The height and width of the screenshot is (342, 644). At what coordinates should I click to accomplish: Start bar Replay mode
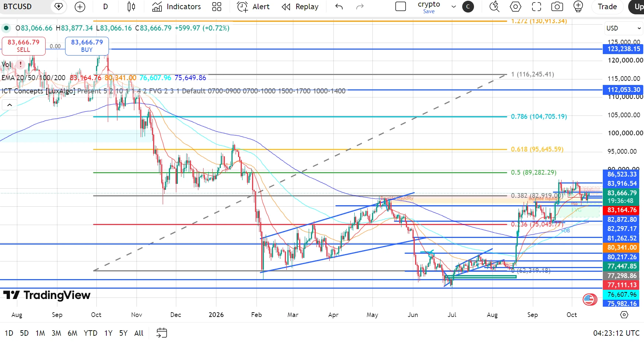(300, 7)
